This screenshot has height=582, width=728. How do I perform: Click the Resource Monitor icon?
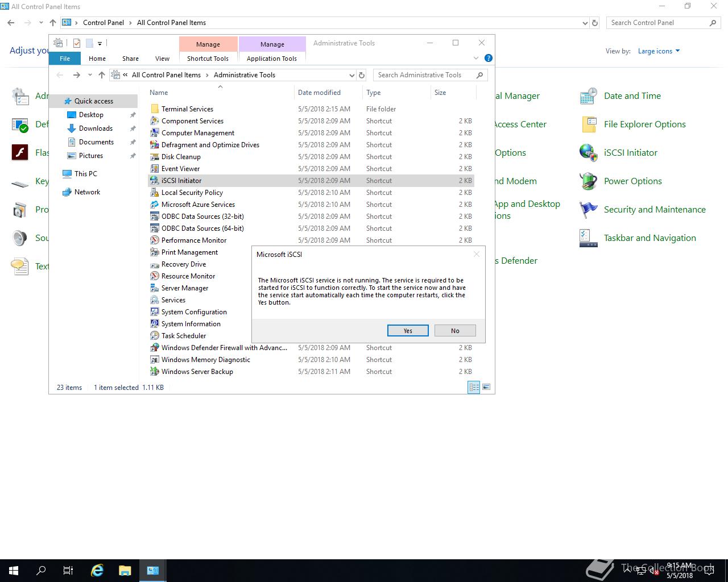(x=154, y=276)
